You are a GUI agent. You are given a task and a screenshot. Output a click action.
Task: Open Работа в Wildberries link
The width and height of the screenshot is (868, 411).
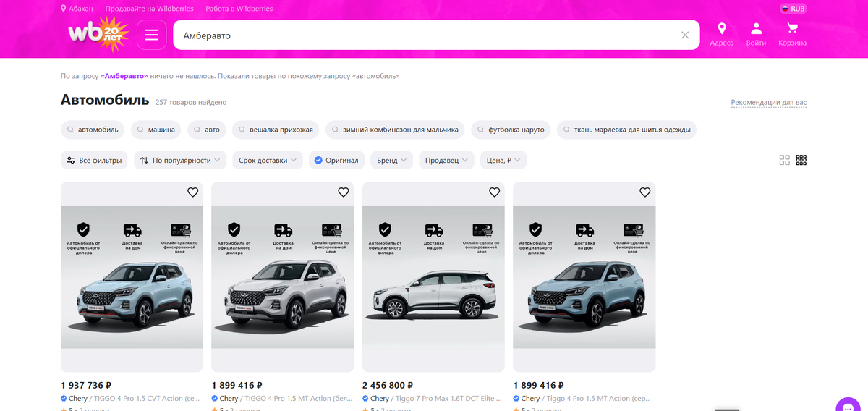[240, 9]
